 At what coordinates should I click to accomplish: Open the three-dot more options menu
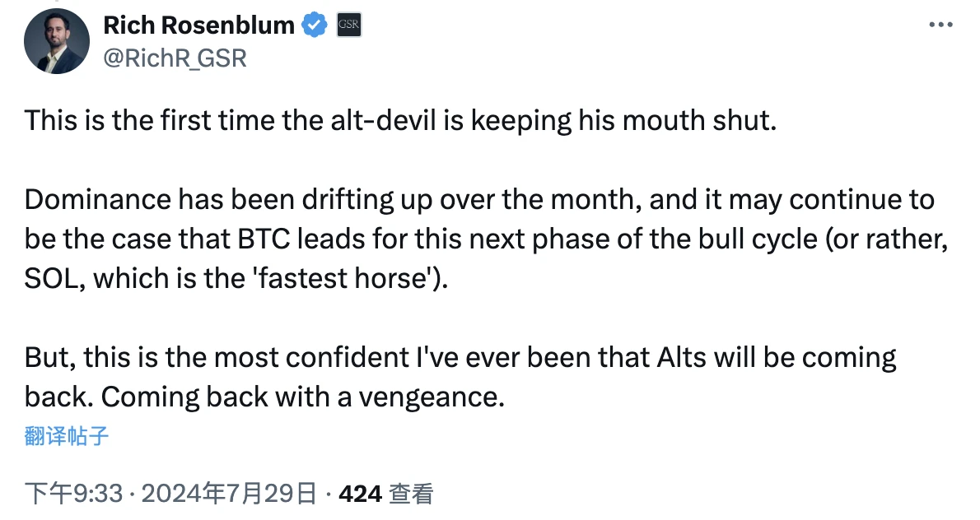(940, 26)
